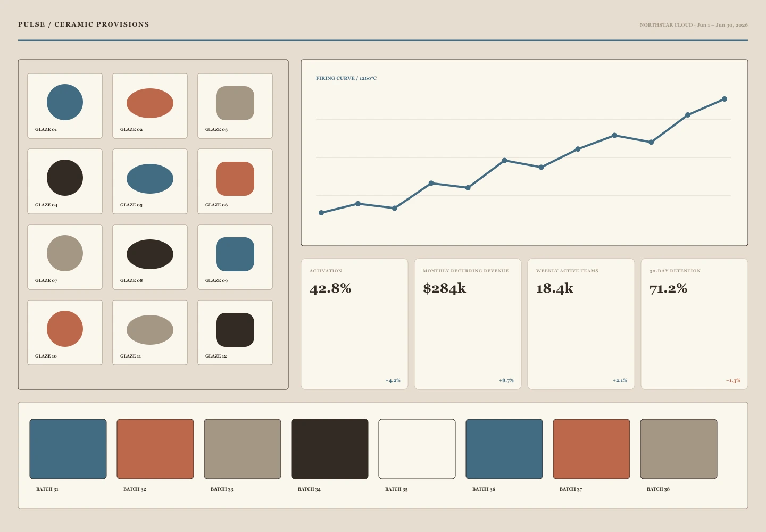The width and height of the screenshot is (766, 532).
Task: Click the Firing Curve / 1260°C heading
Action: click(x=346, y=78)
